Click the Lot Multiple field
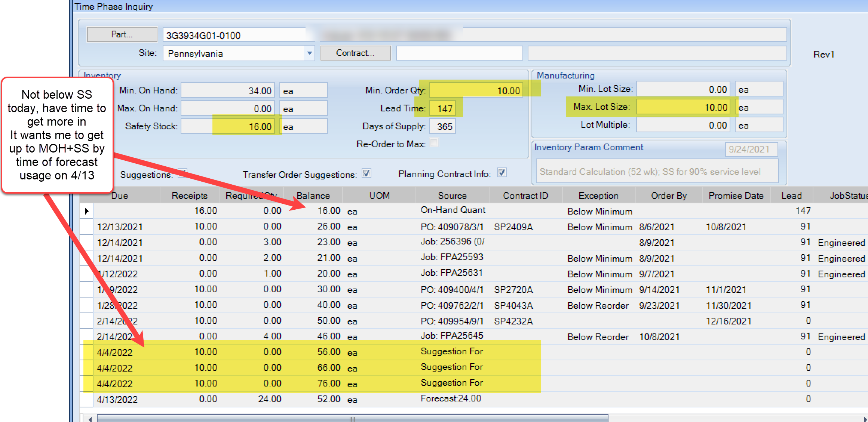Image resolution: width=868 pixels, height=422 pixels. (x=683, y=125)
